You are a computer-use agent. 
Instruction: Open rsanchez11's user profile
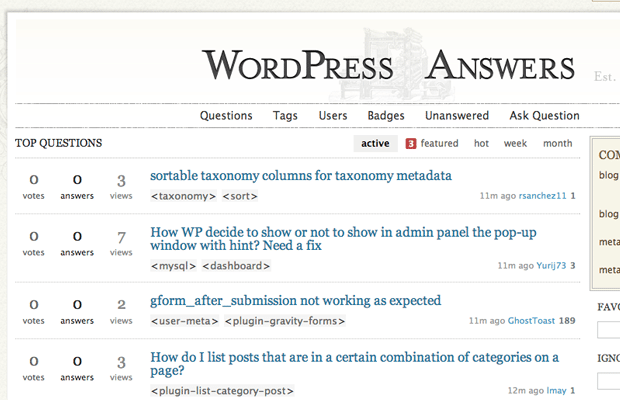point(541,196)
